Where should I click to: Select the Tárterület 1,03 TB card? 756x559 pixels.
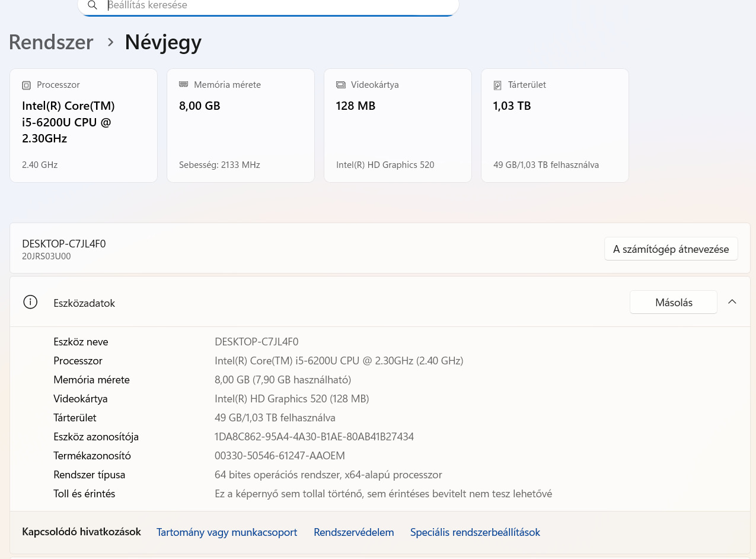(554, 125)
